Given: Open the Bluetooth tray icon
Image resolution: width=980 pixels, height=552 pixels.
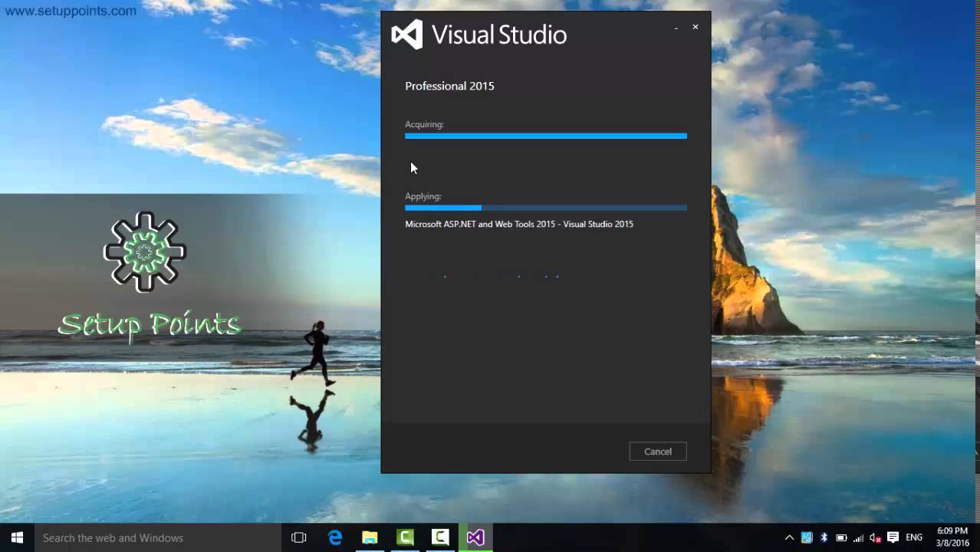Looking at the screenshot, I should click(x=824, y=537).
